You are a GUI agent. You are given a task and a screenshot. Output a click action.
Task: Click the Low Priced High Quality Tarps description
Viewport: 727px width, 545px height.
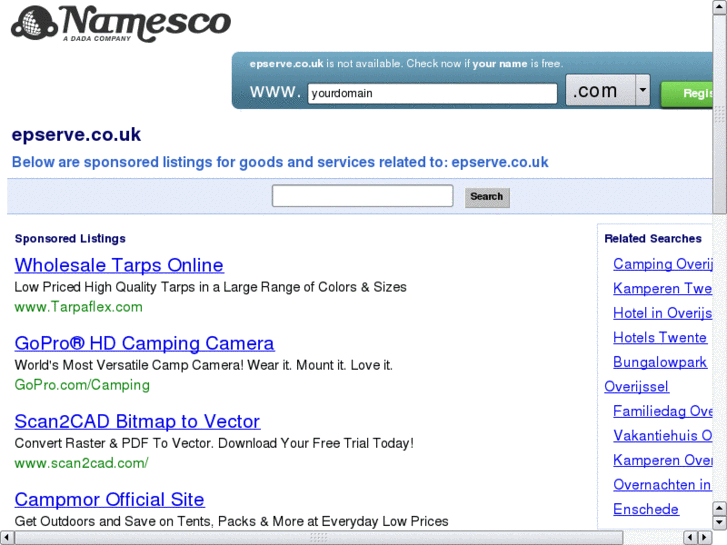pyautogui.click(x=210, y=287)
